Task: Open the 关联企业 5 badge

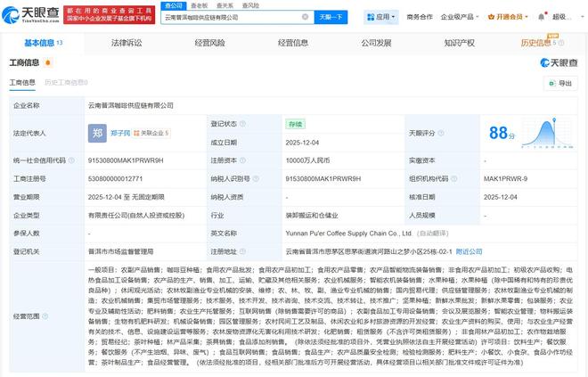Action: (x=151, y=133)
